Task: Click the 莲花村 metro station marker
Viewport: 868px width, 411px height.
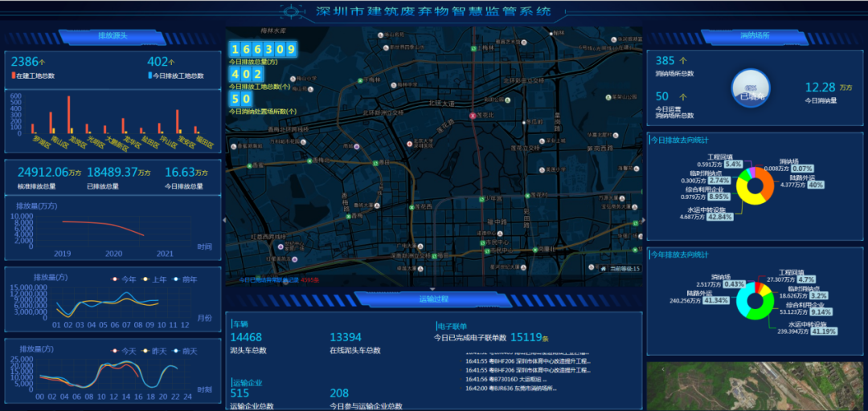Action: [527, 195]
